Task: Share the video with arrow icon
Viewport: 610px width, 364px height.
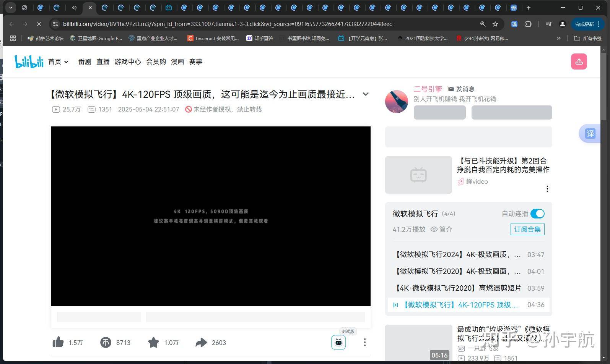Action: [x=201, y=342]
